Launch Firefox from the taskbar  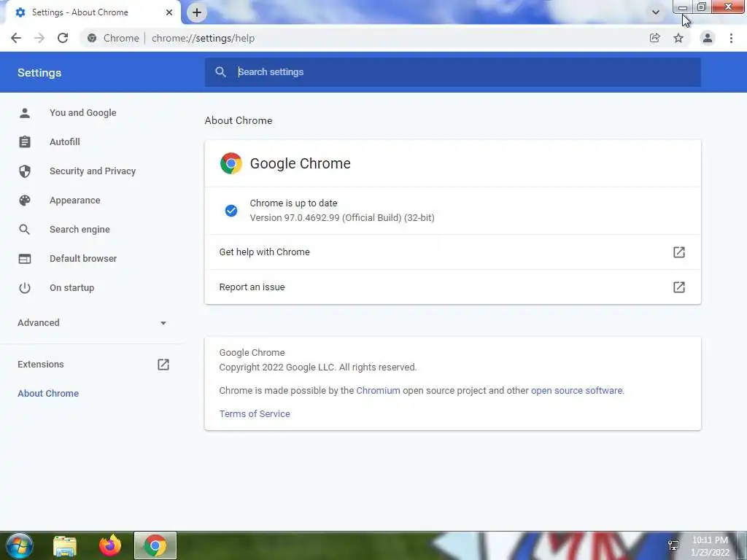[110, 545]
